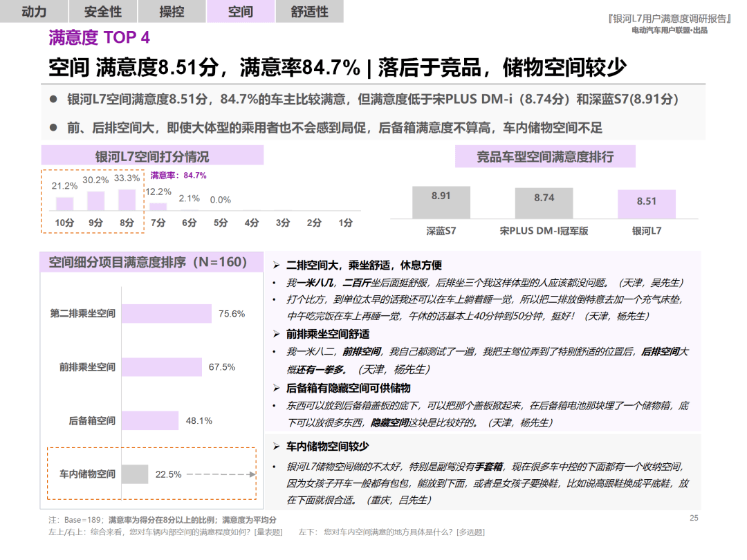
Task: Click the 车内储物空间较少 heading
Action: coord(328,447)
